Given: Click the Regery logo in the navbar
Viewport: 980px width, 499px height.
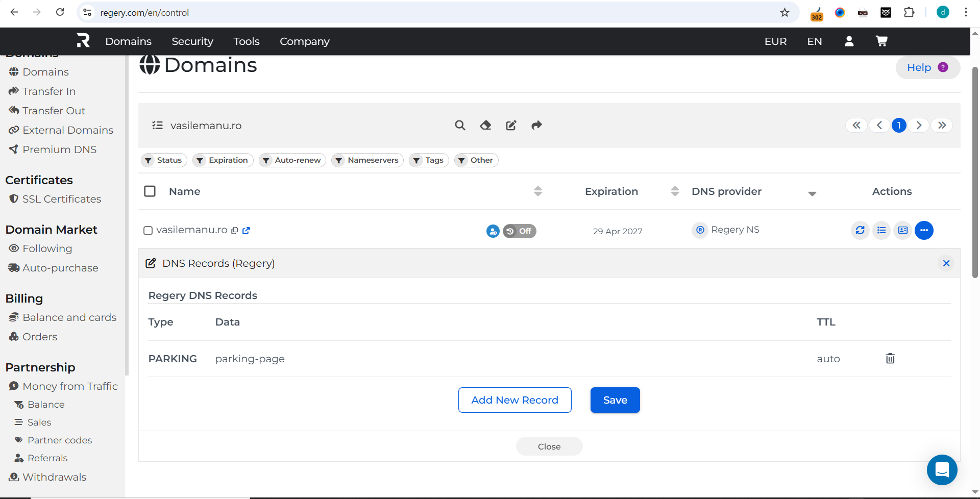Looking at the screenshot, I should (83, 41).
